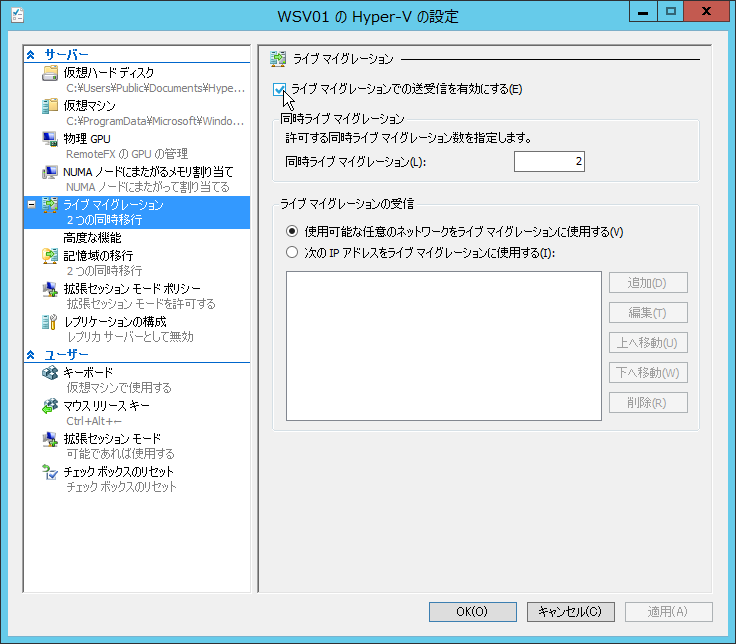
Task: Click RemoteFX の GPU の管理 text
Action: point(127,154)
